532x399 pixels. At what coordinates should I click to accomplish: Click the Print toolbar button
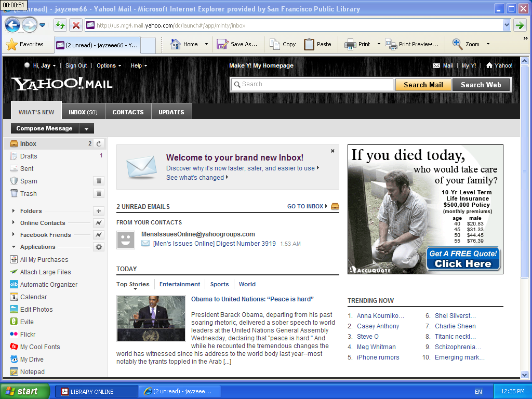(x=357, y=45)
